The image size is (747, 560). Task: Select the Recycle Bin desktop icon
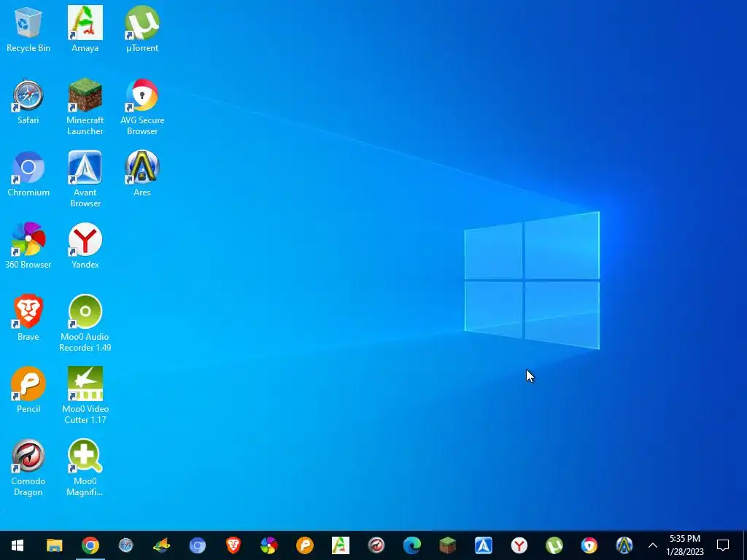coord(28,29)
